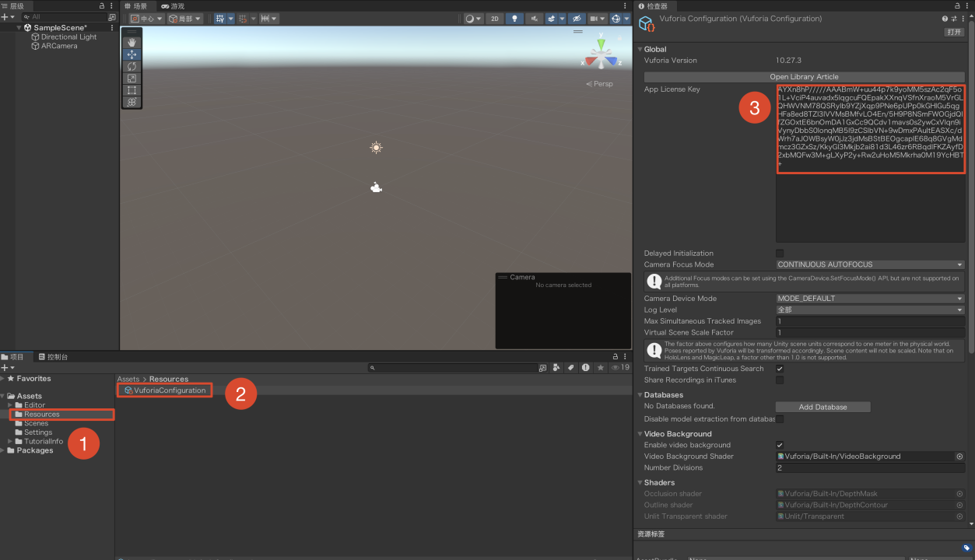Click Open Library Article button
The width and height of the screenshot is (975, 560).
(x=804, y=77)
